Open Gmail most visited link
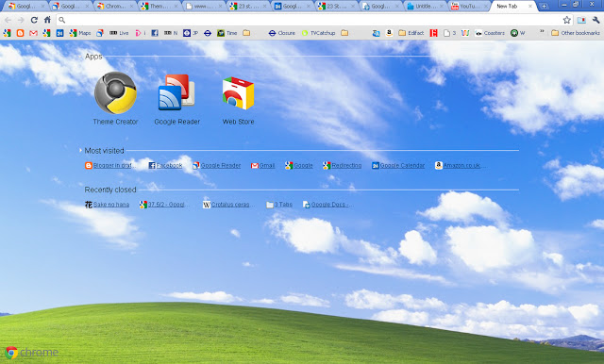This screenshot has width=604, height=364. (262, 165)
